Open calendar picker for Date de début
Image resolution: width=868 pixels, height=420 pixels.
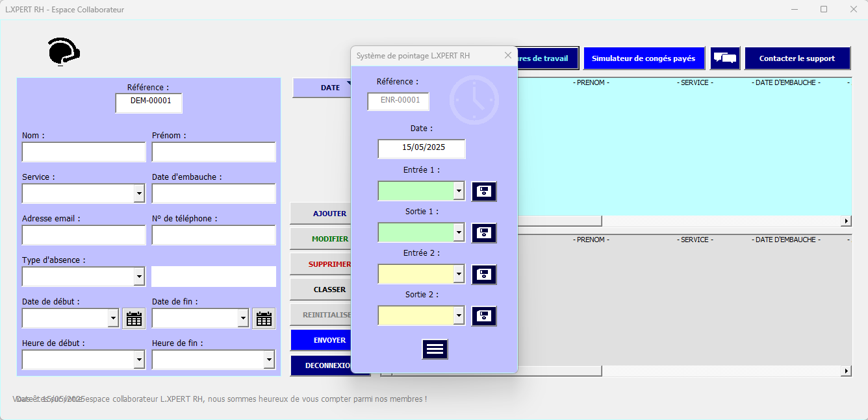(134, 319)
